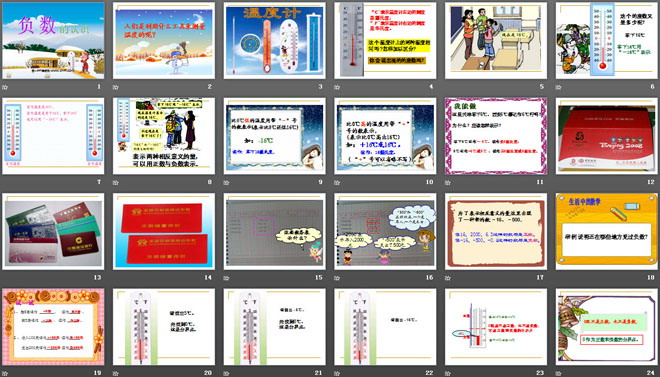Select slide 12 Beijing 2008 red envelope
The height and width of the screenshot is (377, 660).
tap(607, 136)
